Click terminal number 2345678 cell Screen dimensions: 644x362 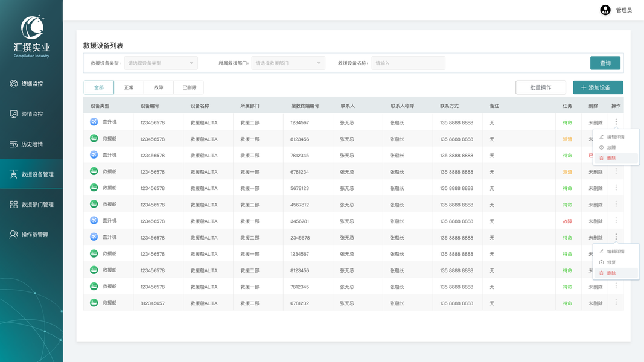coord(300,238)
